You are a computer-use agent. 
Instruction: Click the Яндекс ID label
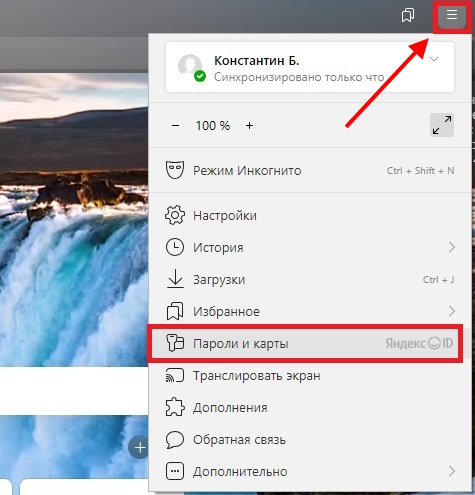419,343
